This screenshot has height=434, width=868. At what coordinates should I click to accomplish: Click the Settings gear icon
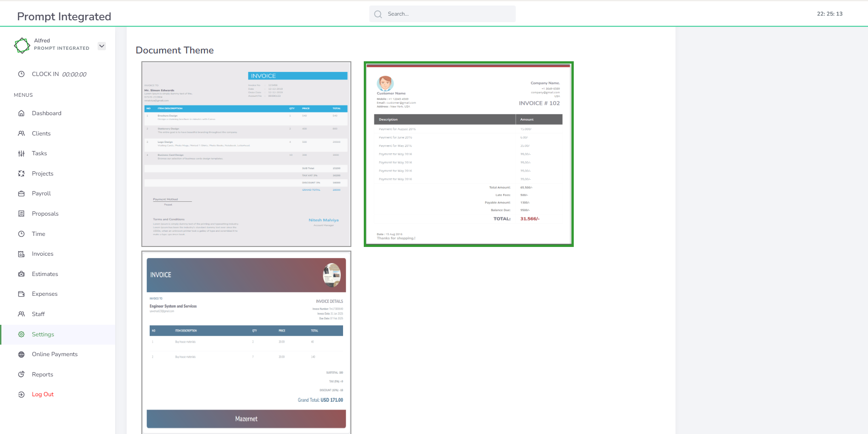click(x=21, y=334)
